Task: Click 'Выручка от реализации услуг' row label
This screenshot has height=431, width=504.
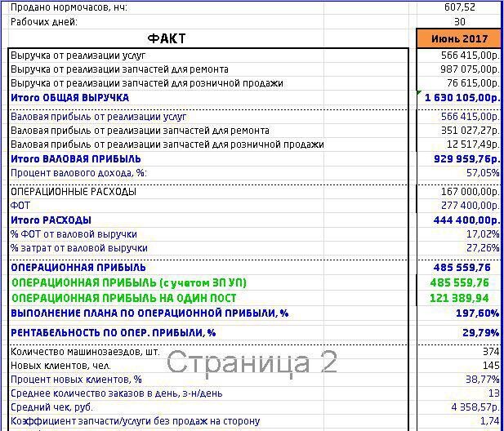Action: pos(78,56)
